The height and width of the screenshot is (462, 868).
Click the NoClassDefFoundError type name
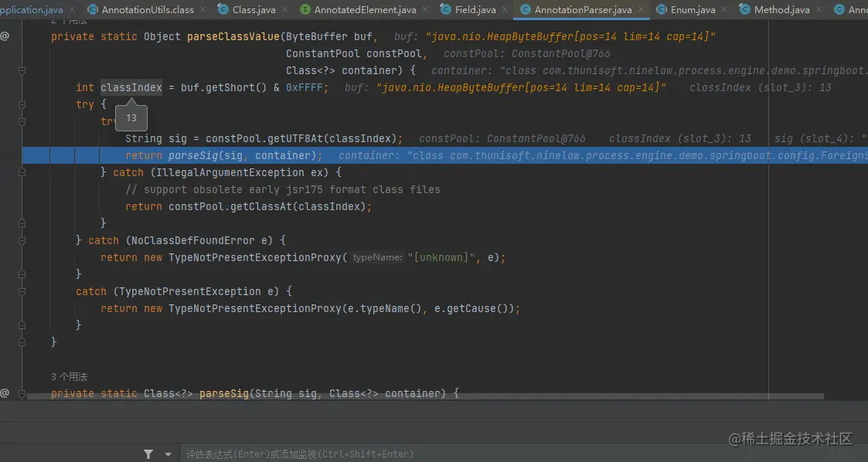pos(193,241)
